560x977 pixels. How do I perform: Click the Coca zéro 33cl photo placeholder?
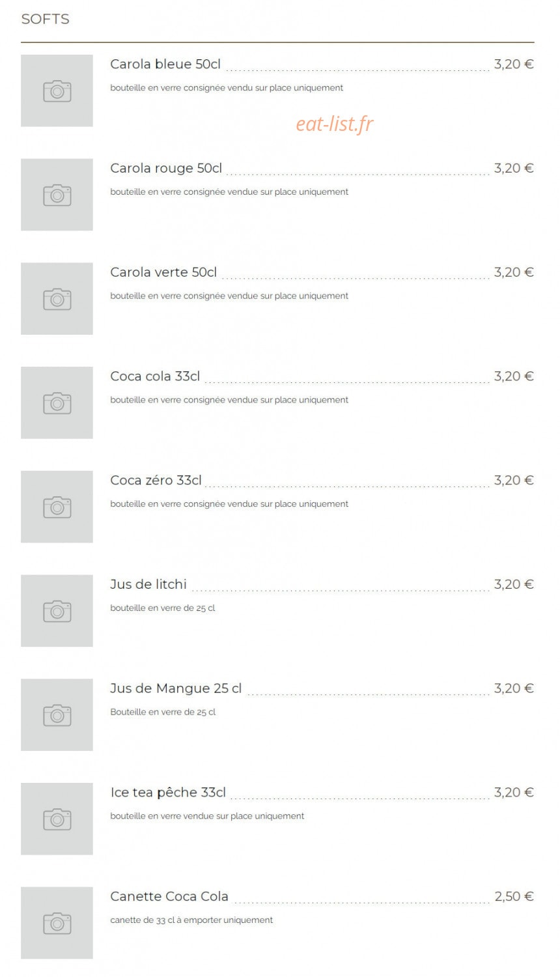(x=57, y=507)
